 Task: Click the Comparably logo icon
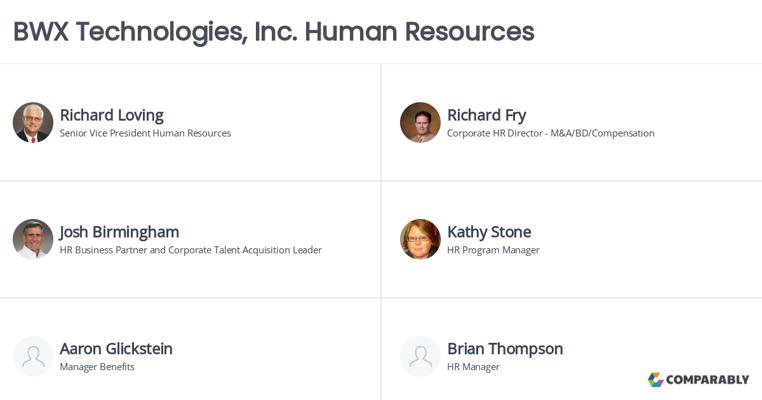point(656,380)
